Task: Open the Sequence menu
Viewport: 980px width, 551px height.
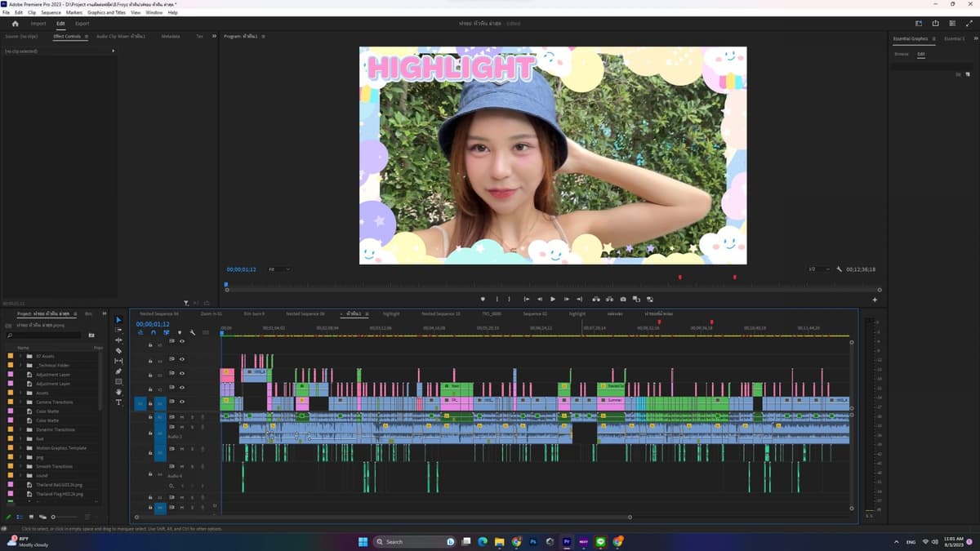Action: (x=51, y=13)
